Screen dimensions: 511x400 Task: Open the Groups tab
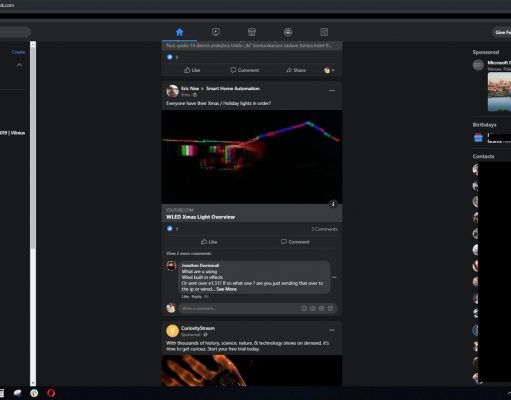[x=288, y=32]
